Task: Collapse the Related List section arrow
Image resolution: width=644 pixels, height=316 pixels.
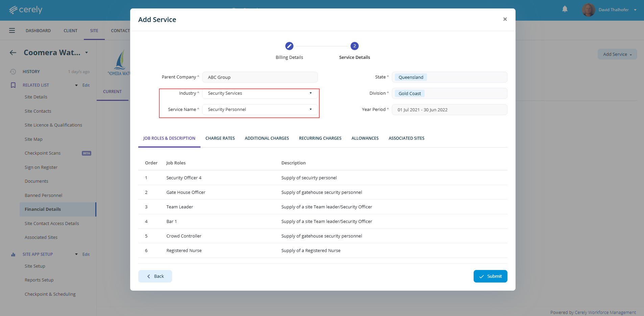Action: (x=76, y=85)
